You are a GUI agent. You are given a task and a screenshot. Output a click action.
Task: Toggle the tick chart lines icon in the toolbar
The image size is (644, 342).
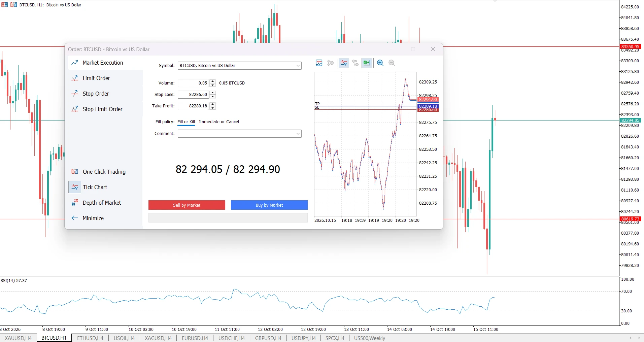344,63
